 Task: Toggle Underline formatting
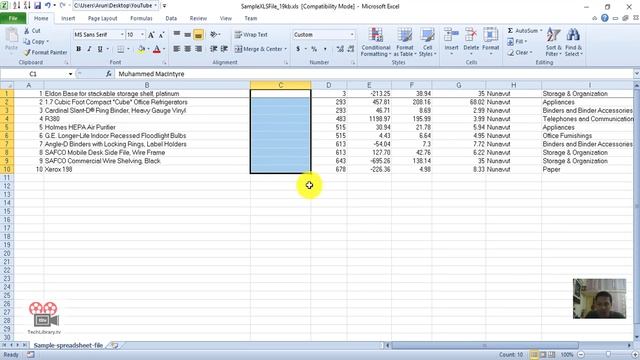(x=100, y=49)
